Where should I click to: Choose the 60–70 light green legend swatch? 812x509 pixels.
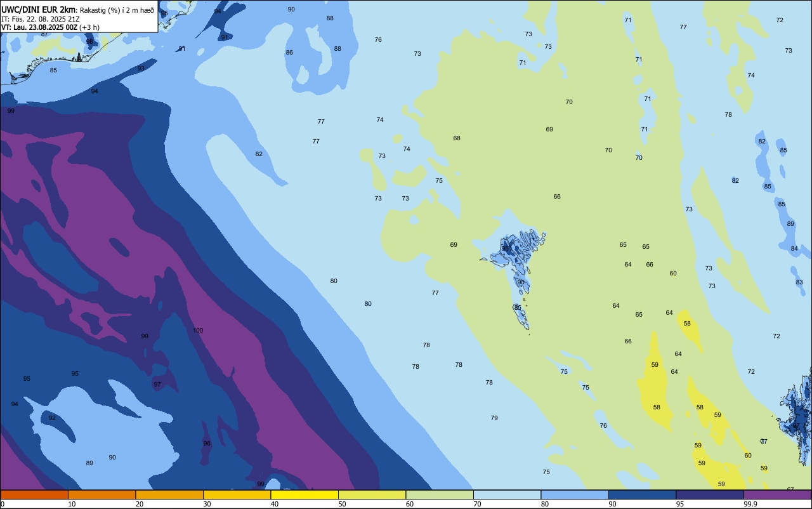click(x=440, y=494)
